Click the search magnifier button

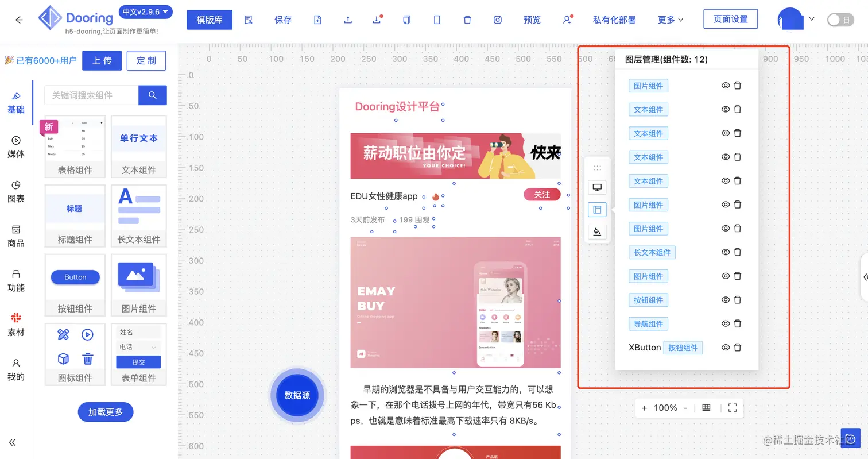(153, 95)
